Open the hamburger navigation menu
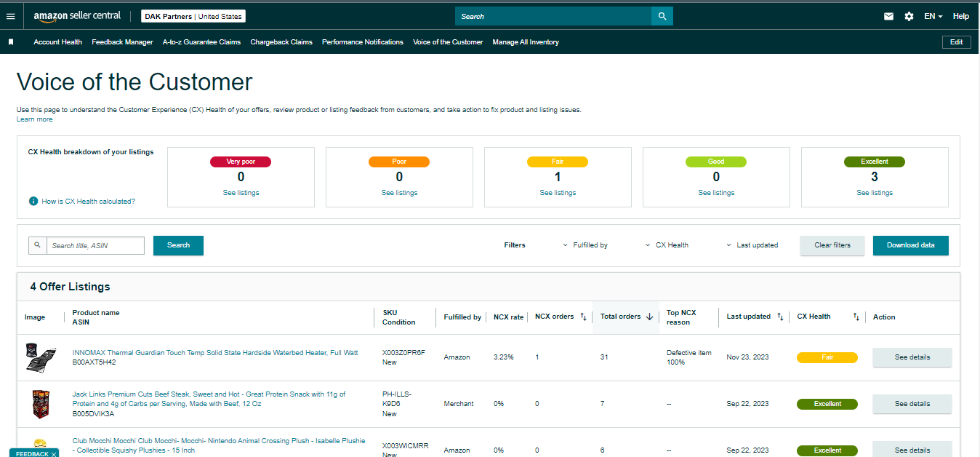 pos(10,16)
